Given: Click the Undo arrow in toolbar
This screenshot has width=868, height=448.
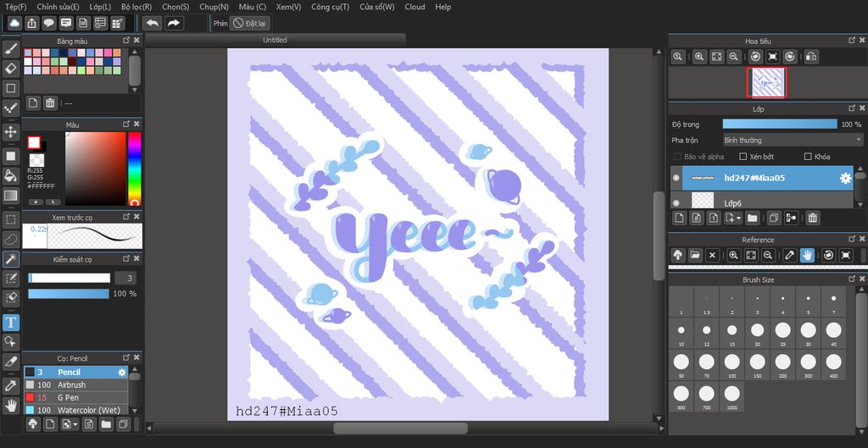Looking at the screenshot, I should 153,23.
